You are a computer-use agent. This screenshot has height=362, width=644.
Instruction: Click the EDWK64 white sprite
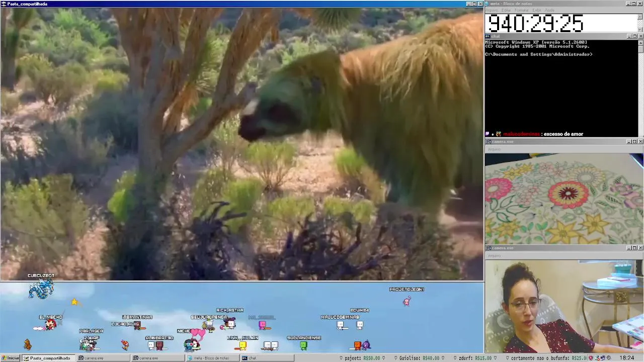point(360,325)
